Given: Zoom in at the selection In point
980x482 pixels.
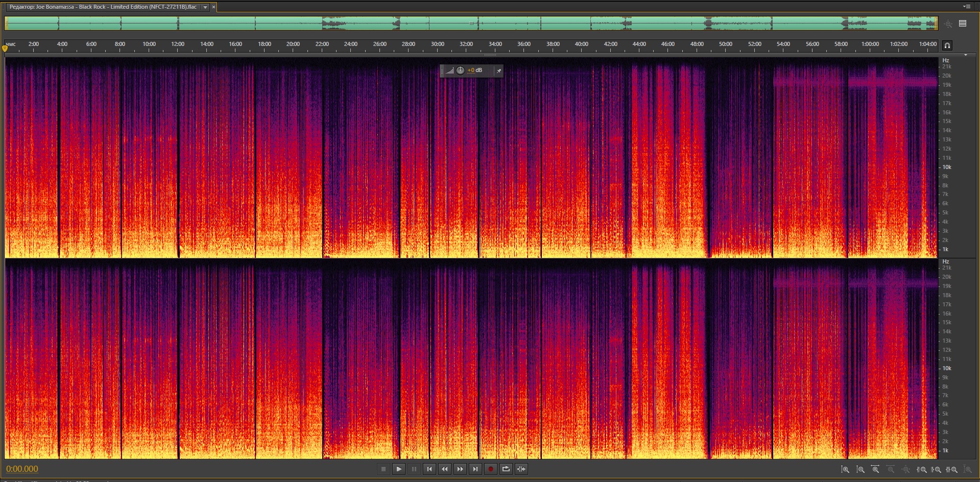Looking at the screenshot, I should [922, 469].
